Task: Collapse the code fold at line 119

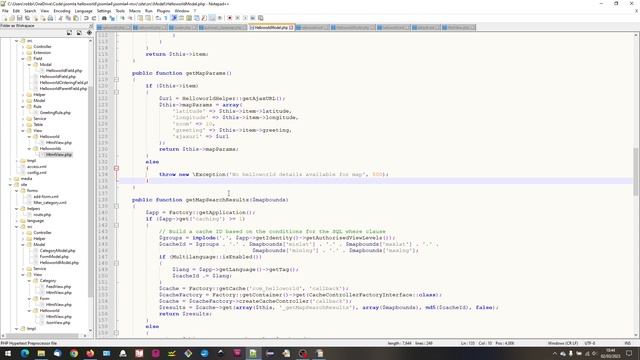Action: pos(116,80)
